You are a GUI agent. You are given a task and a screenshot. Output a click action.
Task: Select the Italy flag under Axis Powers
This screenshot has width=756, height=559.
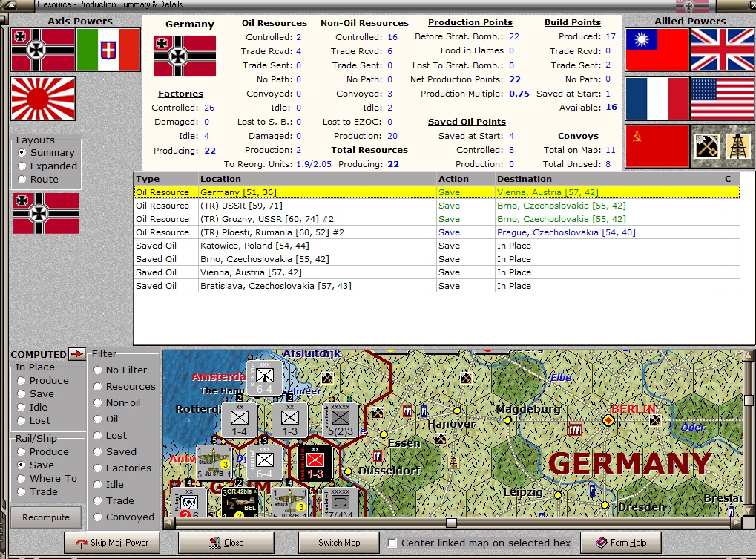pos(108,50)
